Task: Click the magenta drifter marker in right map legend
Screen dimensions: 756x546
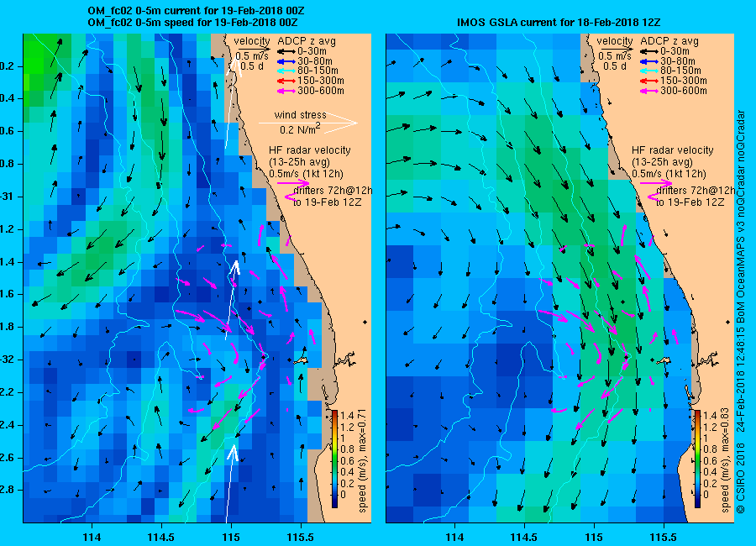Action: tap(653, 197)
